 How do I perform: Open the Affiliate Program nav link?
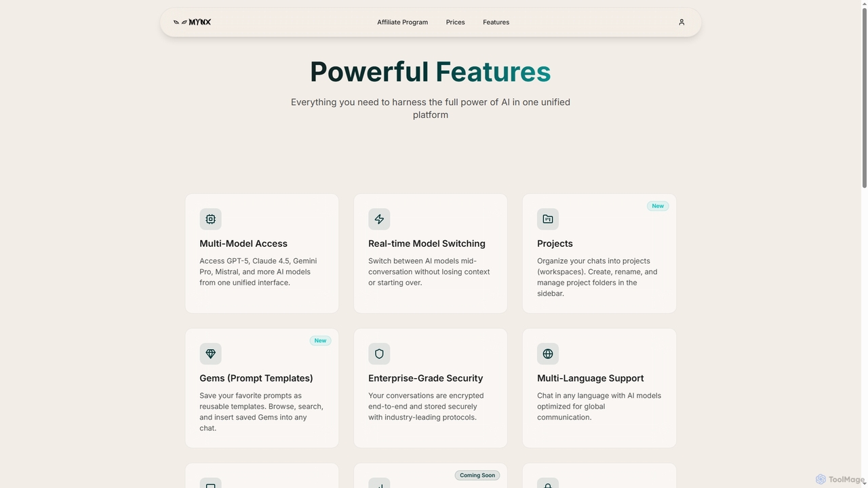[x=402, y=22]
